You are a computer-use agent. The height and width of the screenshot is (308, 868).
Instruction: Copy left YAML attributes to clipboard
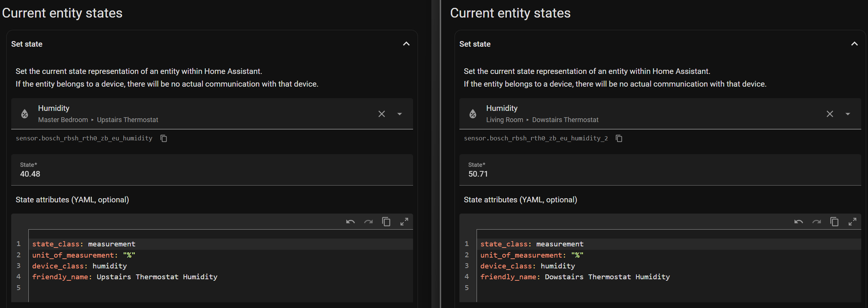point(386,222)
